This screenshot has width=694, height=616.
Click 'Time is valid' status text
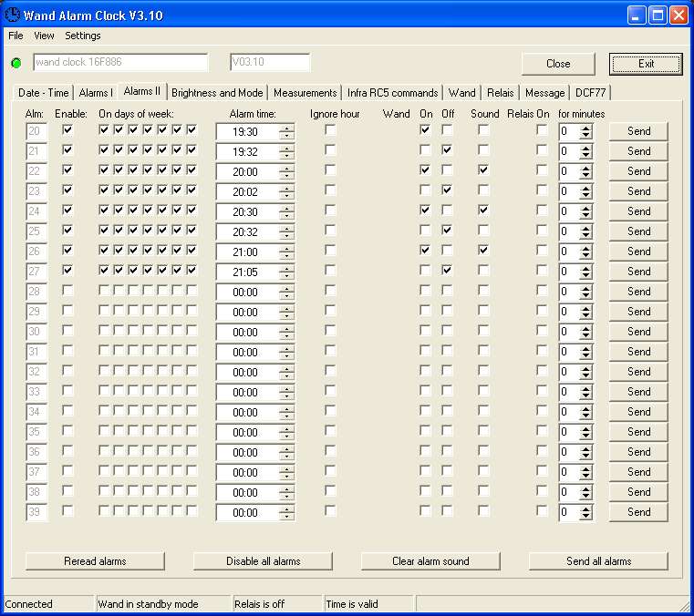[x=352, y=604]
